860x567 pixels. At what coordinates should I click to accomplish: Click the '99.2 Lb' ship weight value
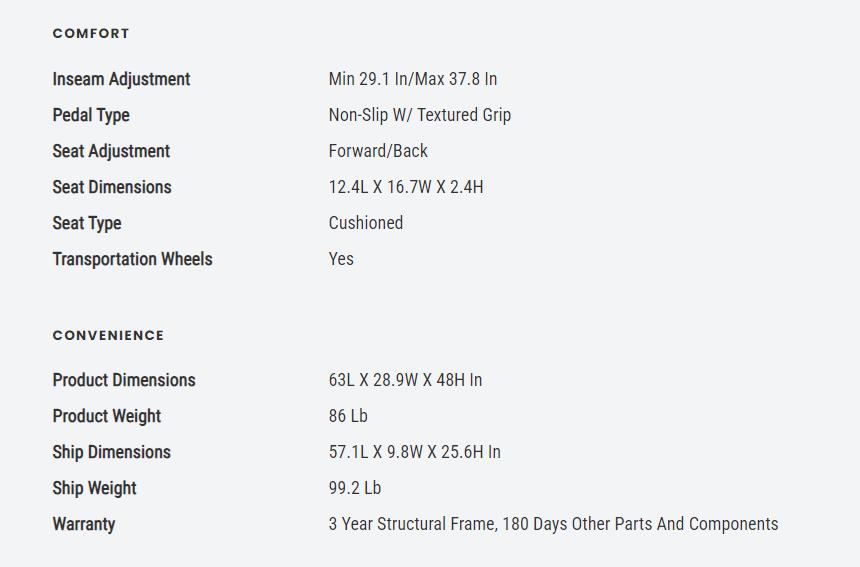(355, 488)
